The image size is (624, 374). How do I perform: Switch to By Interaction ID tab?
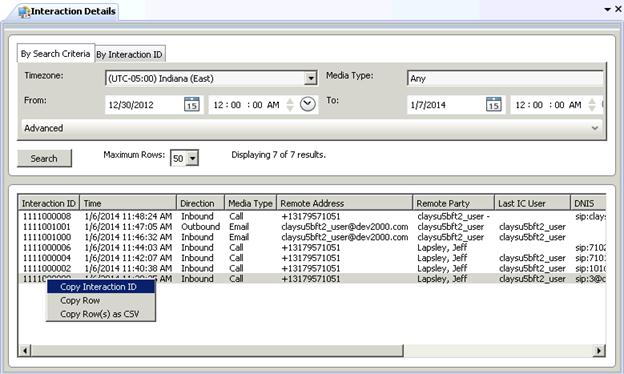129,55
